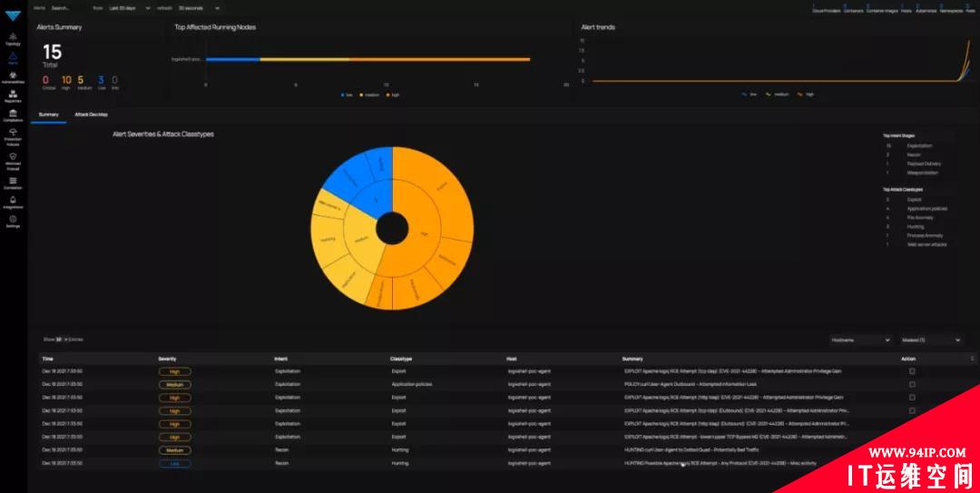Switch to the Attack Geo Map tab
The width and height of the screenshot is (980, 493).
tap(92, 115)
